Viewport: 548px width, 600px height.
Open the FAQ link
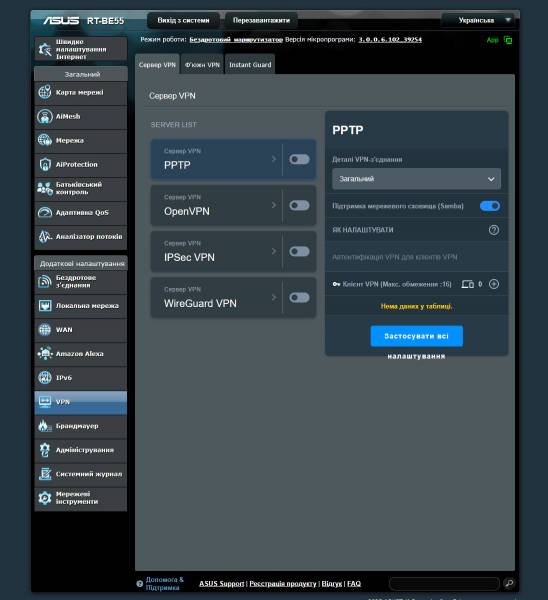tap(354, 584)
